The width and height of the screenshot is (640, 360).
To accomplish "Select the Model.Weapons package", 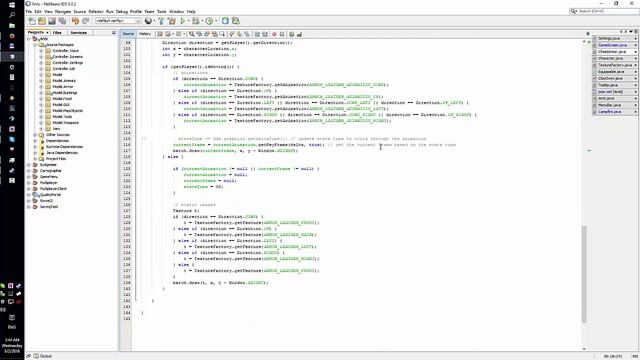I will tap(65, 123).
